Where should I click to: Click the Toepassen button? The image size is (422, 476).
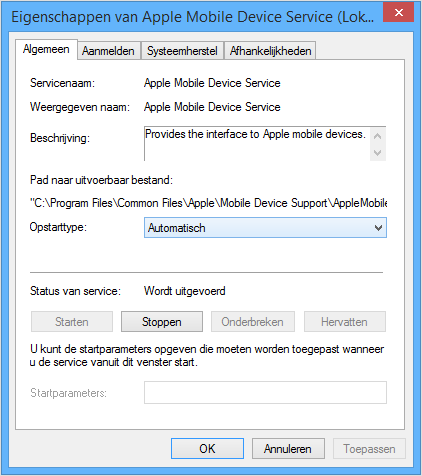tap(369, 449)
